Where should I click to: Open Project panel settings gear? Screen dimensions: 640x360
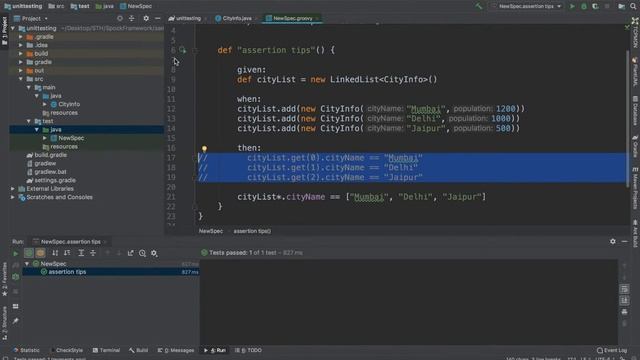[146, 18]
